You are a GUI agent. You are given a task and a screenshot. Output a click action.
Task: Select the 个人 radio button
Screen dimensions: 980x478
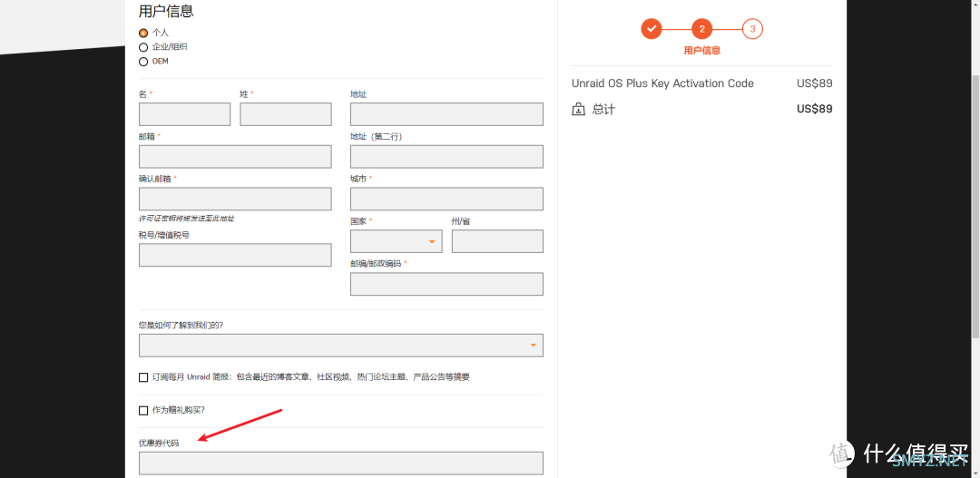point(143,33)
